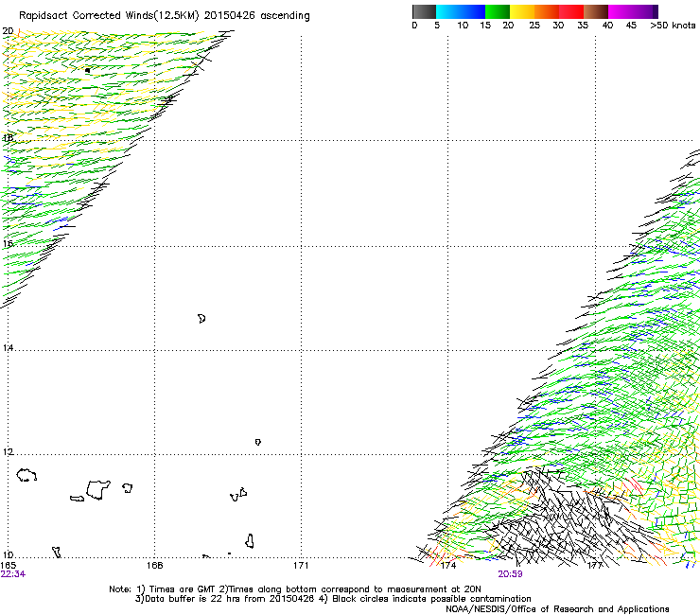Click the latitude label '14'

click(8, 347)
